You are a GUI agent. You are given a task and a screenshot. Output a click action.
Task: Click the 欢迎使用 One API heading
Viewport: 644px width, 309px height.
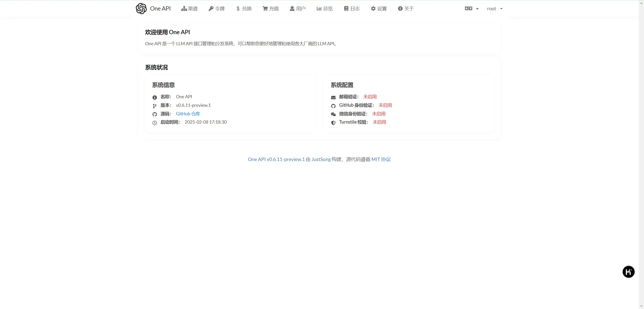[x=168, y=32]
